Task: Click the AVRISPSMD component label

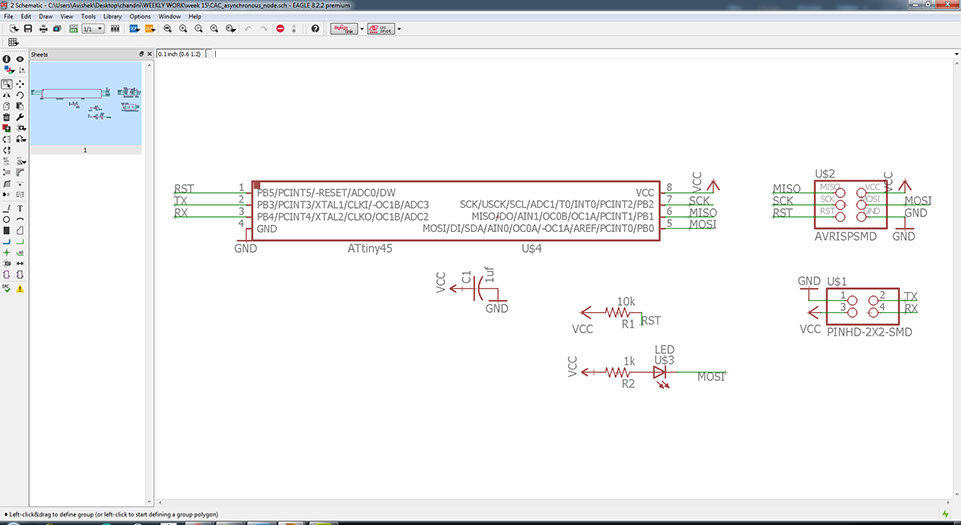Action: tap(845, 236)
